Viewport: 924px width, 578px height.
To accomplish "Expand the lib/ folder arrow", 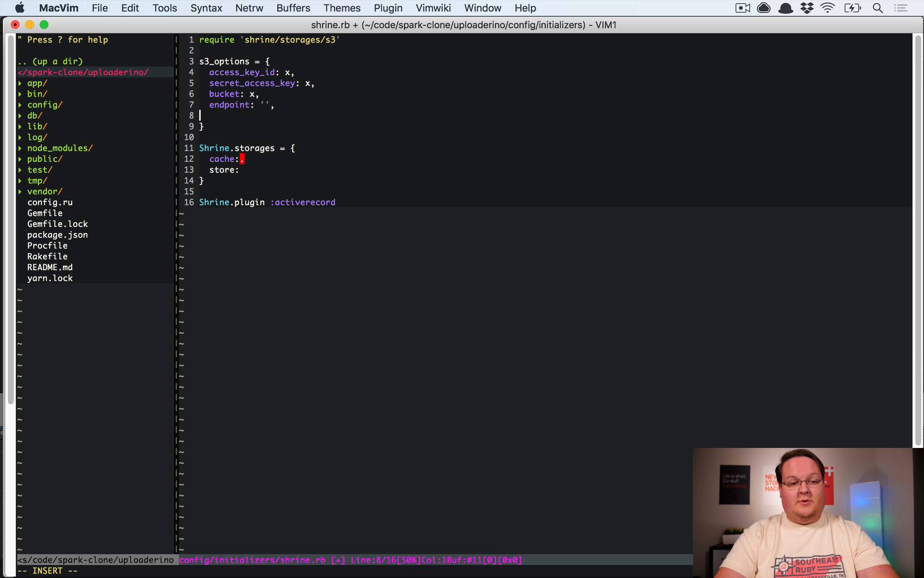I will pos(20,127).
